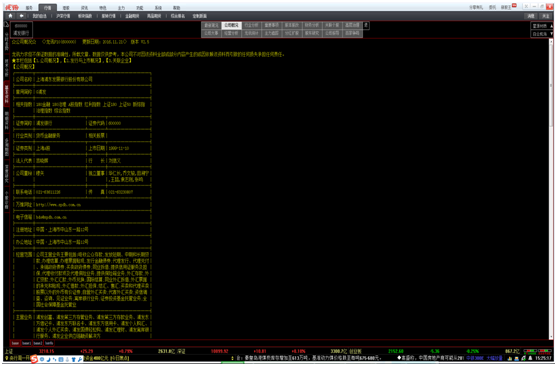This screenshot has height=366, width=557.
Task: Select the 技术分析 vertical side tab
Action: tap(6, 68)
